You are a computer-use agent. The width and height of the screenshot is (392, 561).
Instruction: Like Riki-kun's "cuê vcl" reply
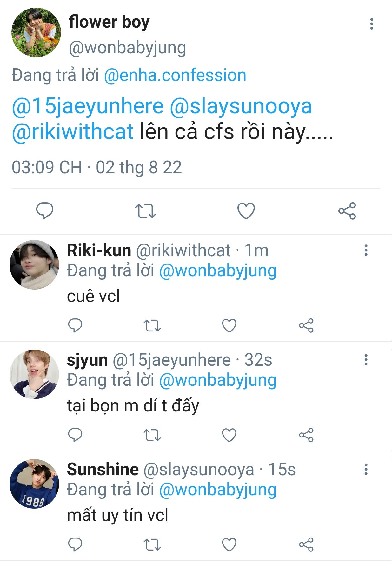pos(229,325)
